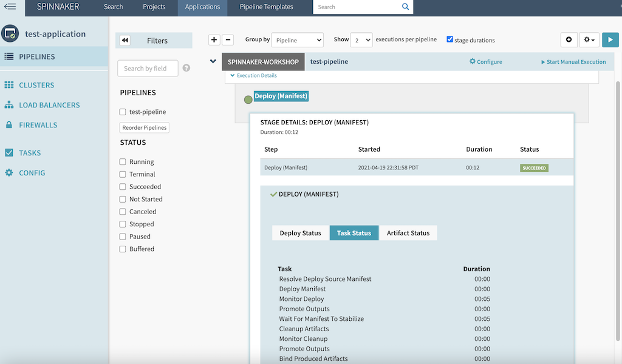
Task: Click the Reorder Pipelines button
Action: tap(145, 127)
